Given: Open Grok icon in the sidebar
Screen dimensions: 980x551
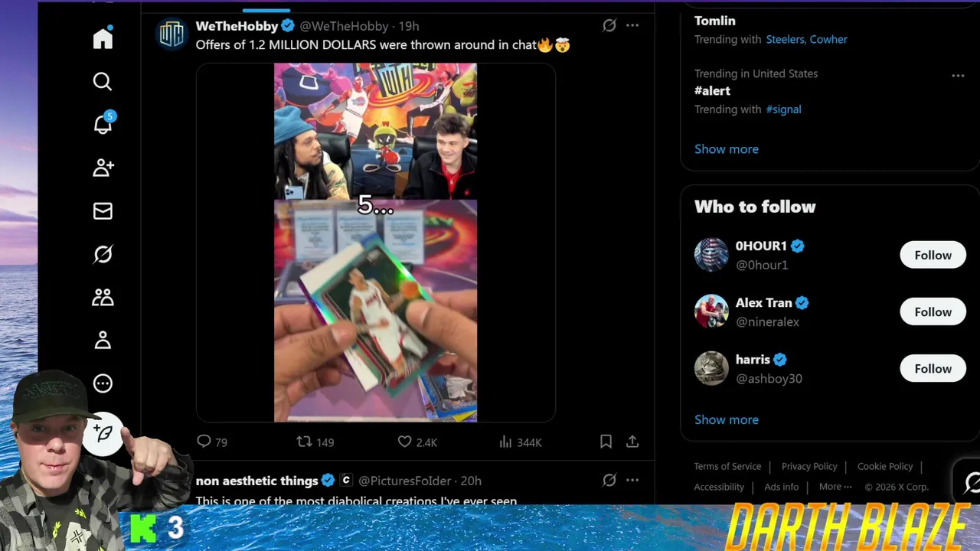Looking at the screenshot, I should 103,254.
